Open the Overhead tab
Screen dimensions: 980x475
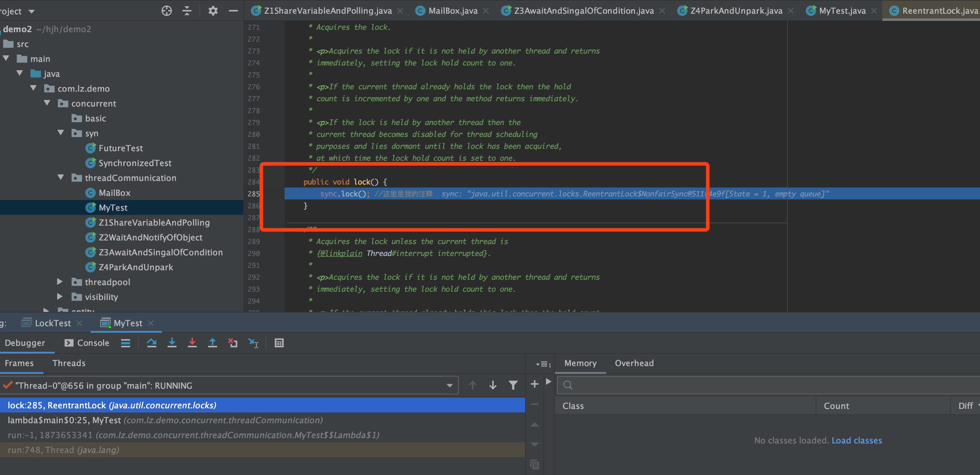tap(634, 363)
